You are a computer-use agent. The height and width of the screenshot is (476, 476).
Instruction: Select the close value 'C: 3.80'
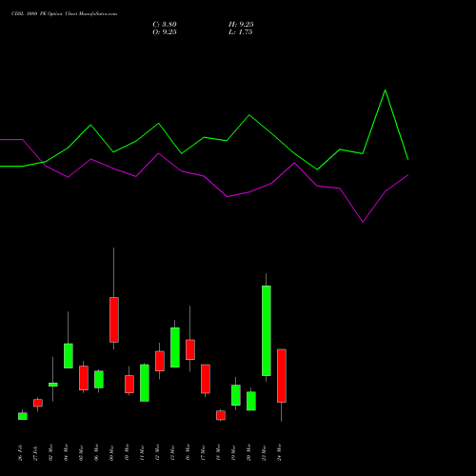click(165, 25)
